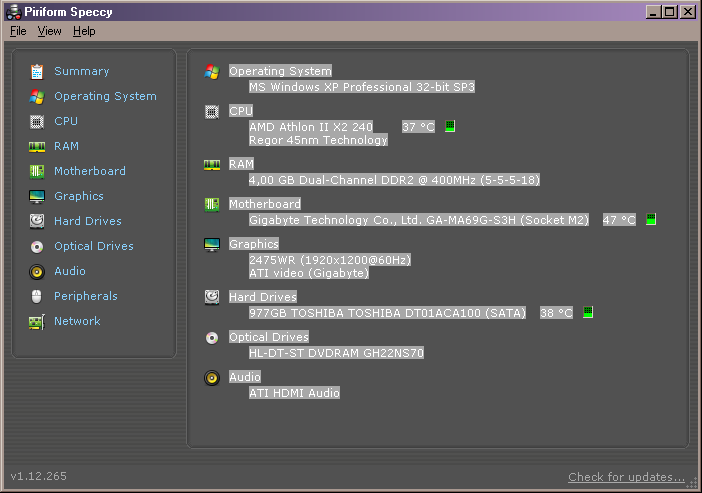Select Summary in the sidebar
The width and height of the screenshot is (702, 493).
(x=81, y=71)
